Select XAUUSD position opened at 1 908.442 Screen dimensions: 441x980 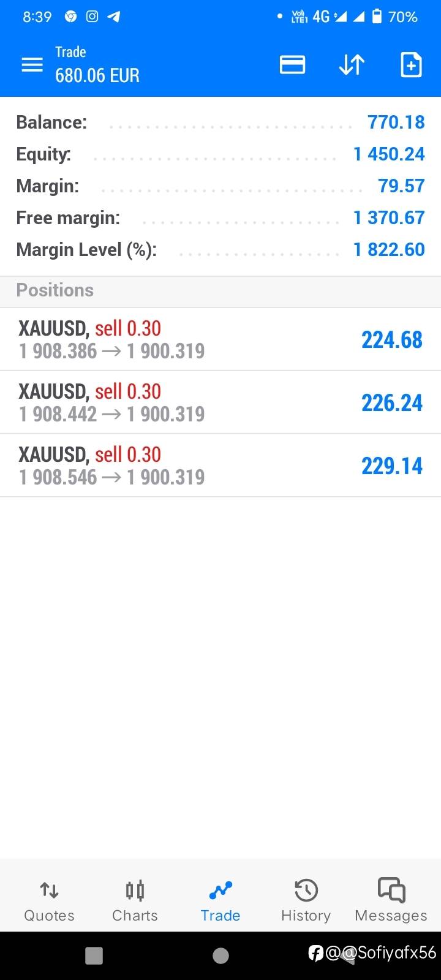221,402
